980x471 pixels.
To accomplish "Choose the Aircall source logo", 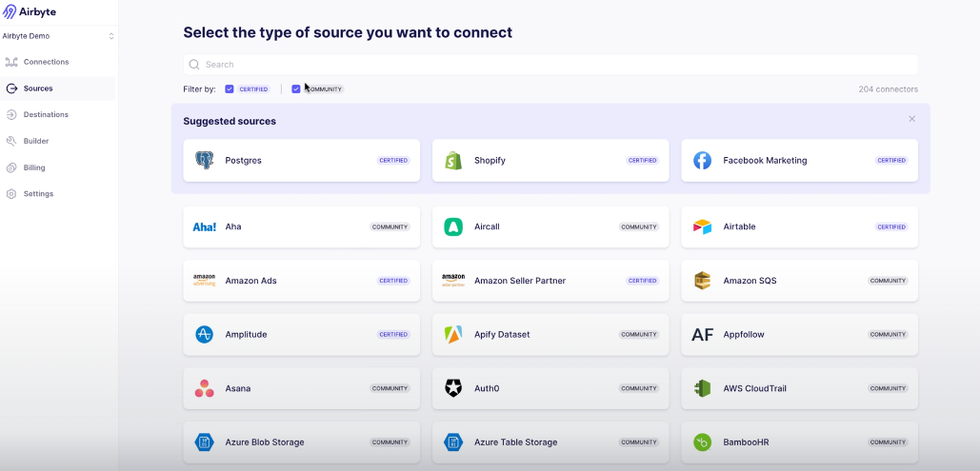I will coord(453,226).
